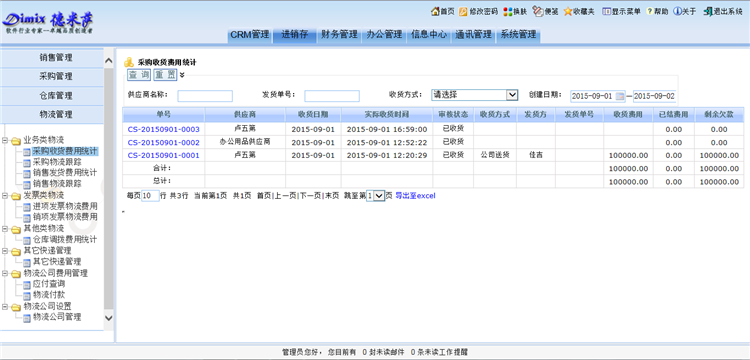Open the 便签 sticky notes icon
Image resolution: width=750 pixels, height=360 pixels.
pyautogui.click(x=538, y=11)
